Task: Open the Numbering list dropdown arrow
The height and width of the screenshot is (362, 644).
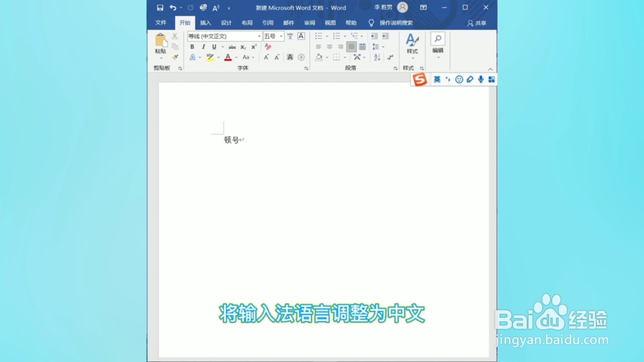Action: pos(345,36)
